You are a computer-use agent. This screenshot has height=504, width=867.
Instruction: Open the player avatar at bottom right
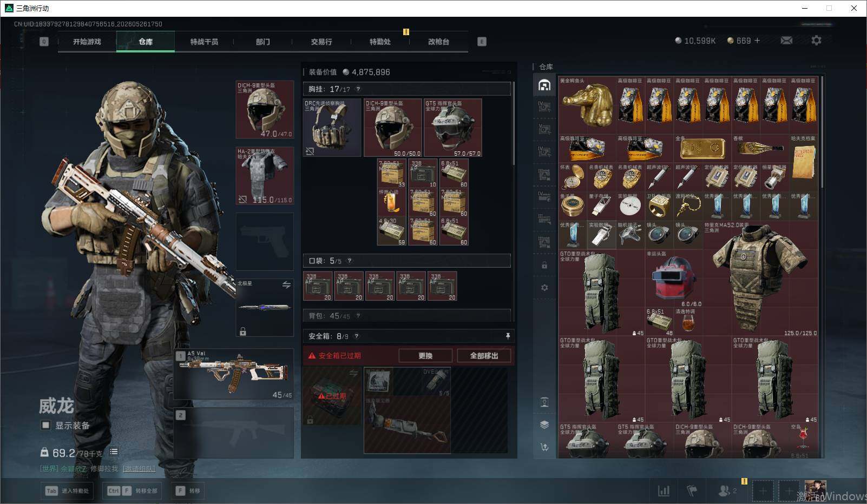(815, 490)
